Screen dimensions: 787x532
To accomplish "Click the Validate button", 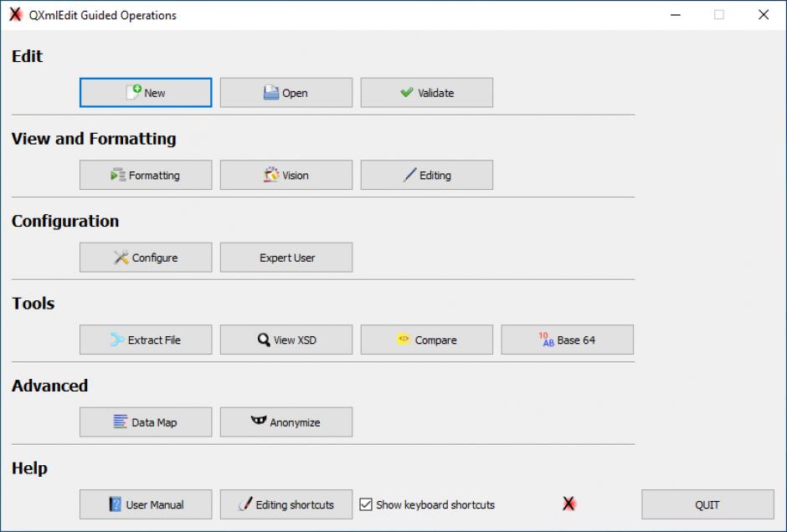I will [427, 93].
